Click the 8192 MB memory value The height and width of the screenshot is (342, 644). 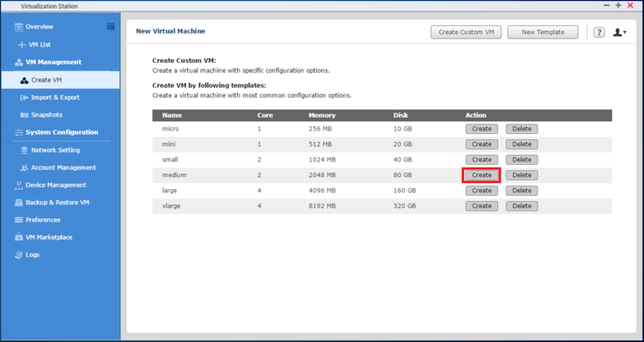click(322, 206)
